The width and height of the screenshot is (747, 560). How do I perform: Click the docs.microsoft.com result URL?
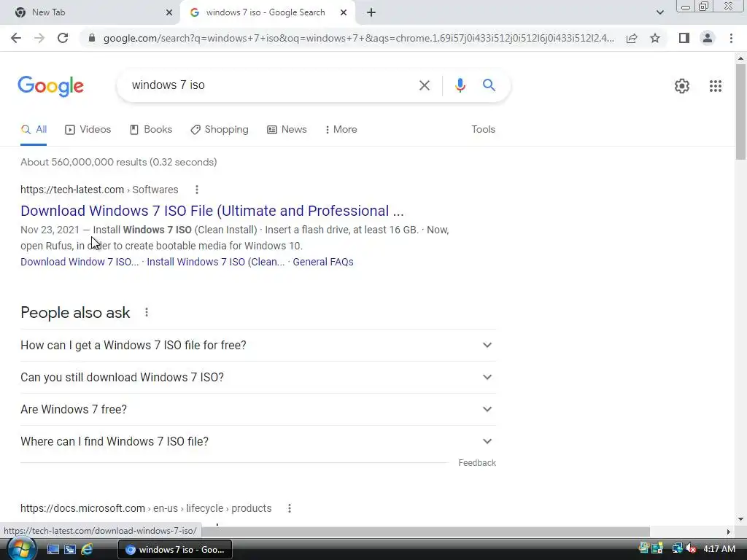146,508
